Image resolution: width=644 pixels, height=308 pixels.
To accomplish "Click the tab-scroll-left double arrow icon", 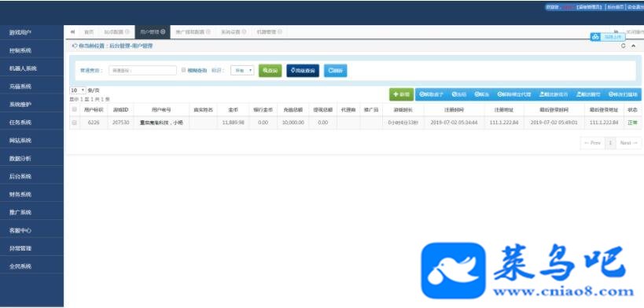I will [72, 31].
